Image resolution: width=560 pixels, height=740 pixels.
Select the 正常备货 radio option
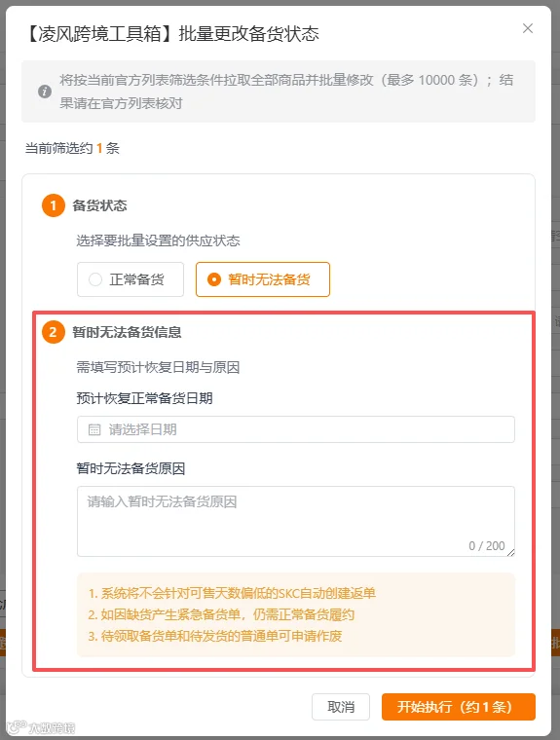tap(131, 279)
